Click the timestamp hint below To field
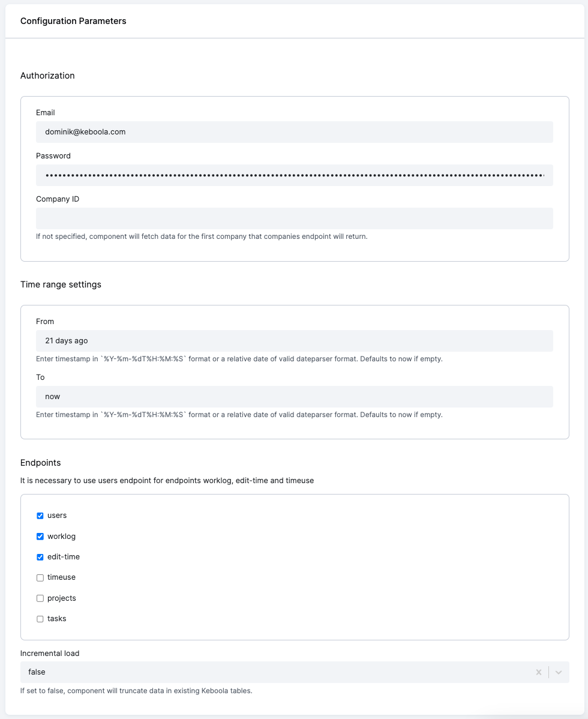Screen dimensions: 588x719 [239, 415]
